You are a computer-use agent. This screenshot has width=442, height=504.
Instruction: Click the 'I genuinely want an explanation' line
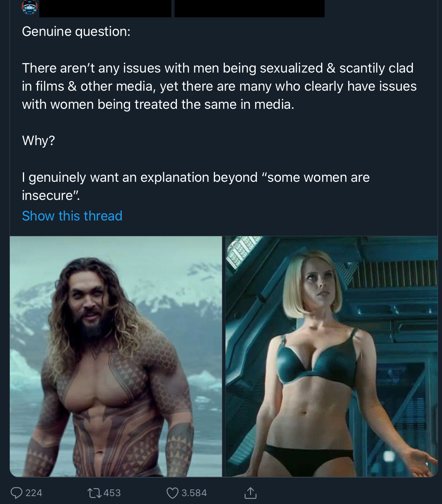pos(196,177)
